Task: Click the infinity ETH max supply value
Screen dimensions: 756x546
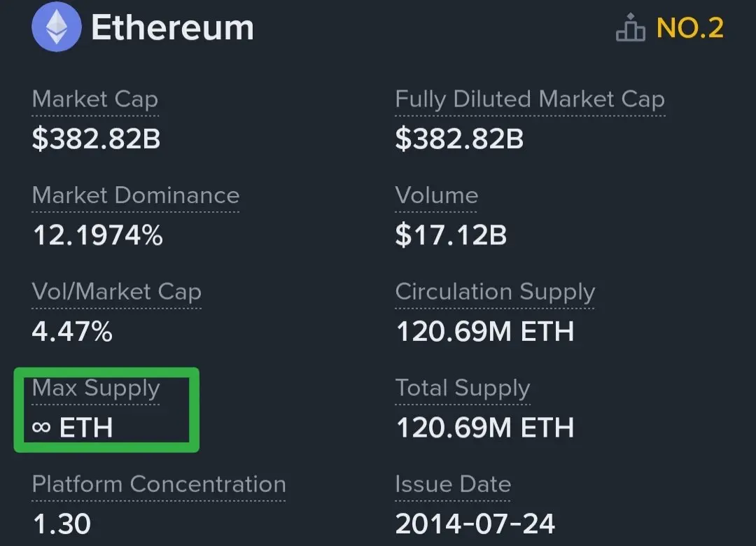Action: coord(72,427)
